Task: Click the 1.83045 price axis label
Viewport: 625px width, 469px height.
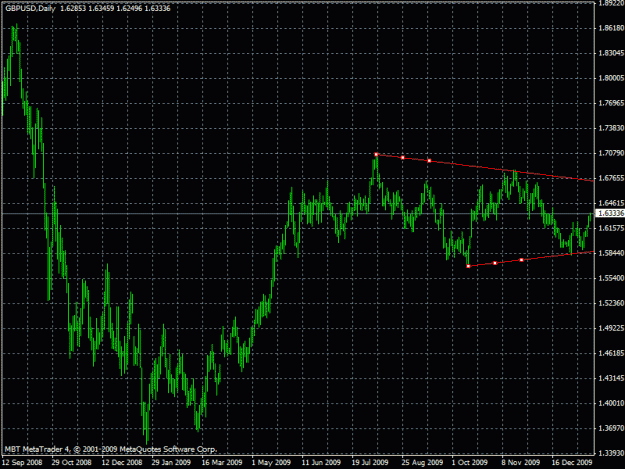Action: (x=611, y=53)
